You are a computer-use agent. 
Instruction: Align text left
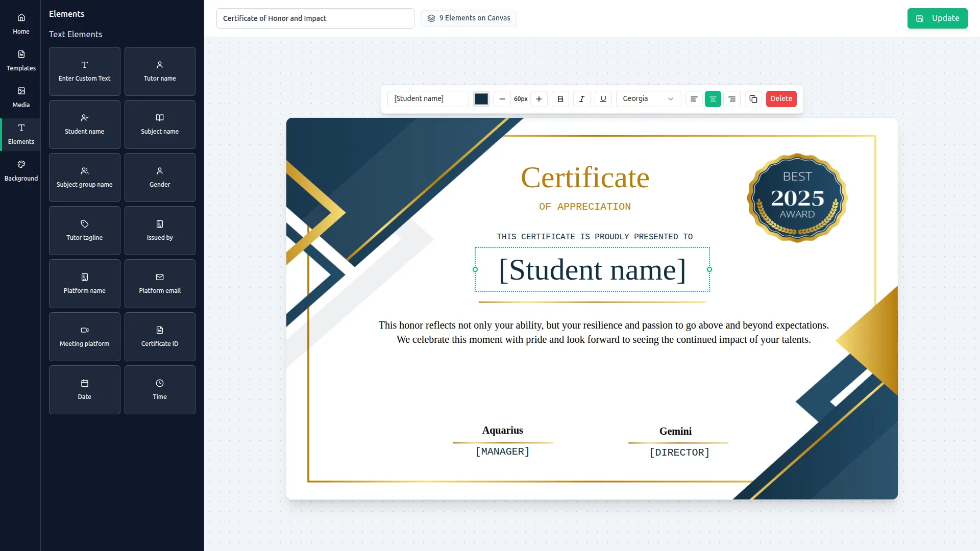[x=694, y=99]
